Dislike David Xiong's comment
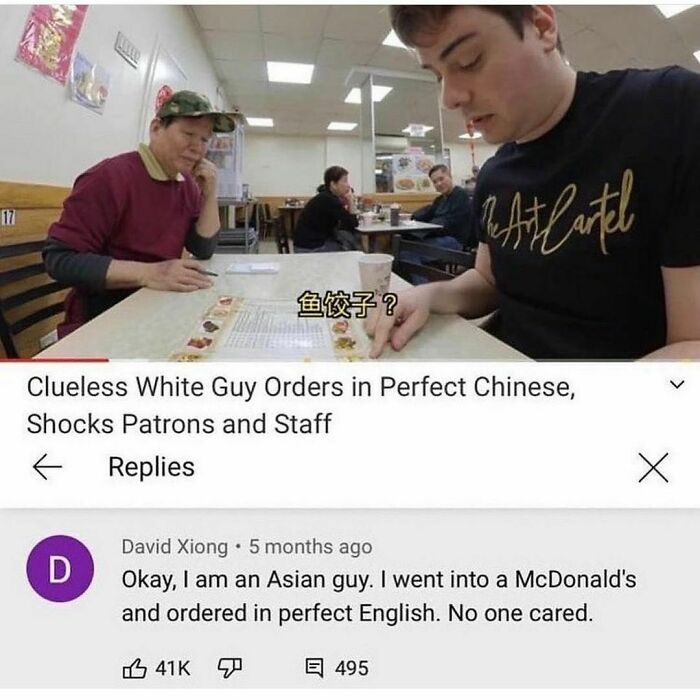The height and width of the screenshot is (700, 700). point(229,668)
